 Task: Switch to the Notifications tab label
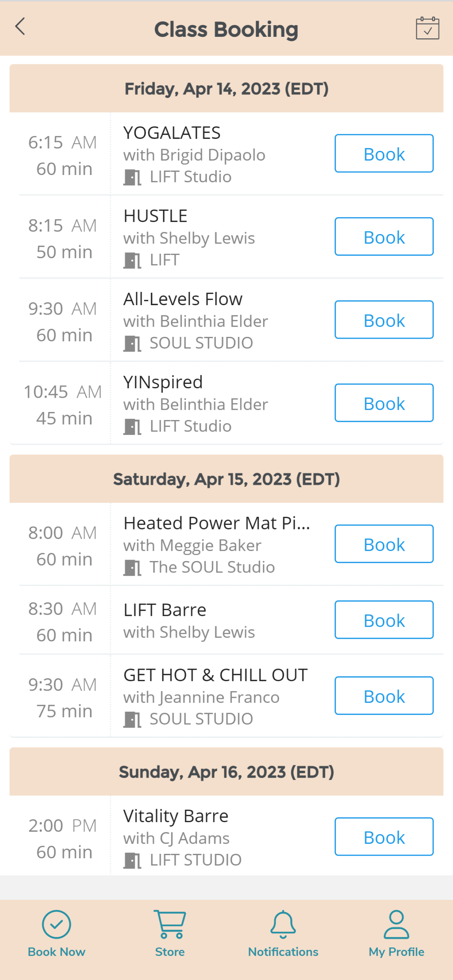283,952
